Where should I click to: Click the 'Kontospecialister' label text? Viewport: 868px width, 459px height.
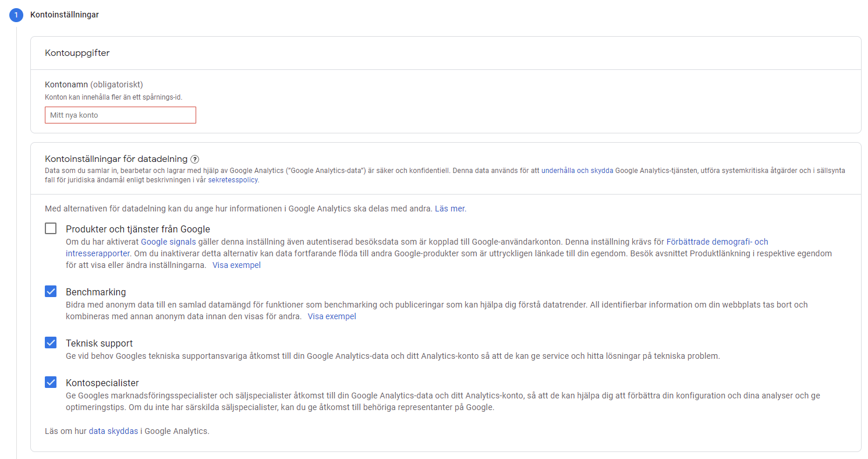coord(102,383)
